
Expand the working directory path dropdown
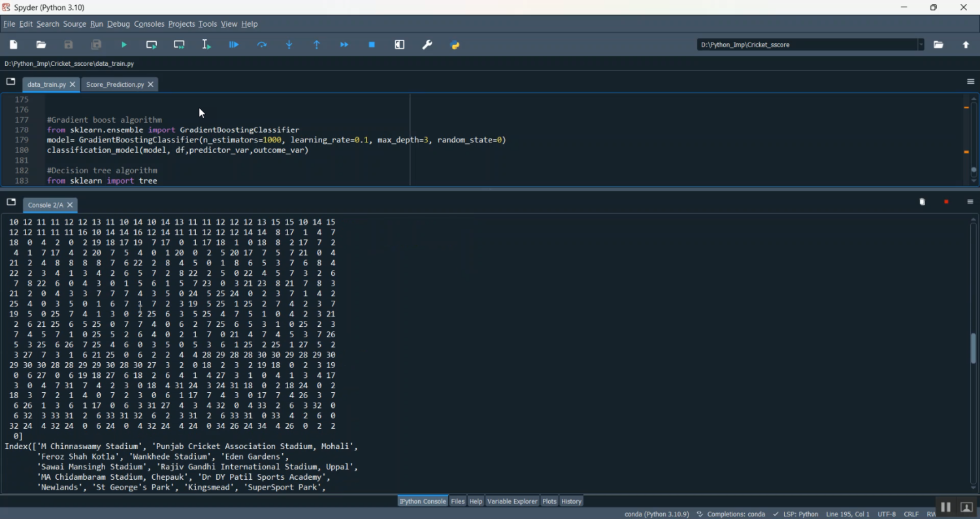(921, 45)
